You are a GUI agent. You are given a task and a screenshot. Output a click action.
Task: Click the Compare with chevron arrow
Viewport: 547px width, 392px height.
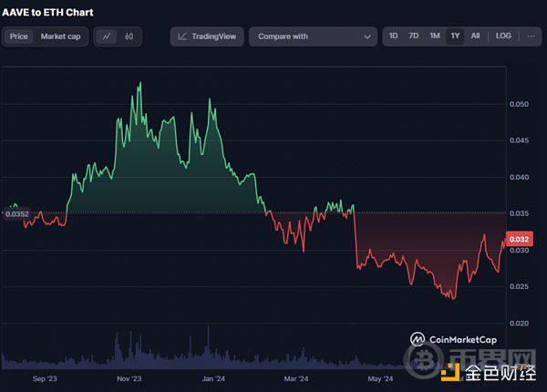(x=367, y=36)
